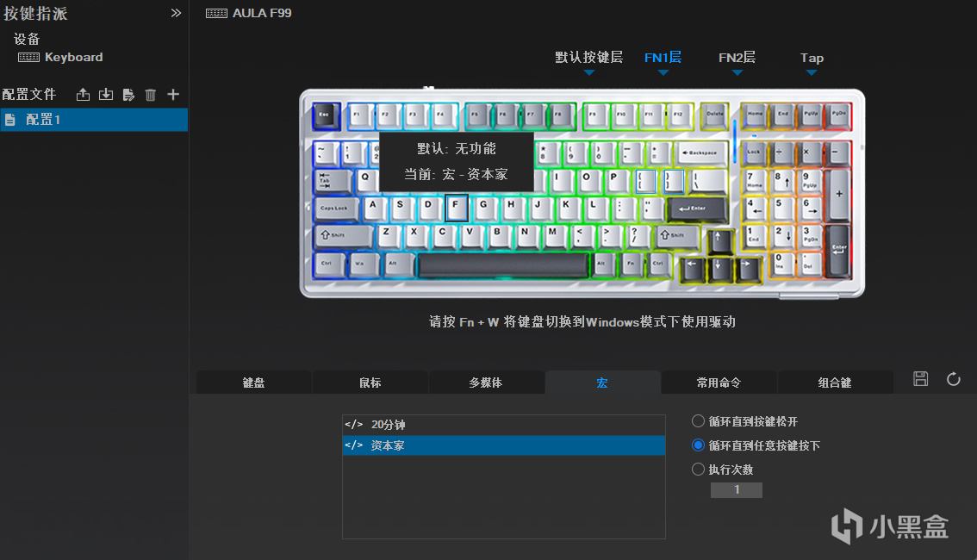The height and width of the screenshot is (560, 977).
Task: Click the Esc key on keyboard image
Action: pyautogui.click(x=326, y=115)
